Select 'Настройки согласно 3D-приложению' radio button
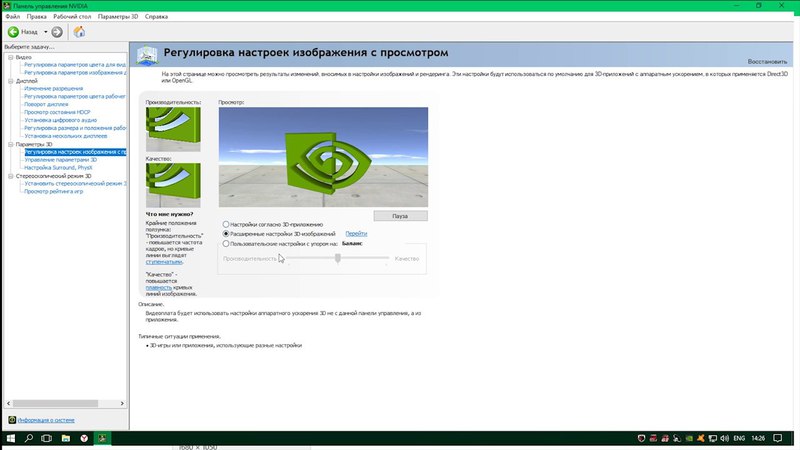The image size is (800, 450). [x=226, y=224]
